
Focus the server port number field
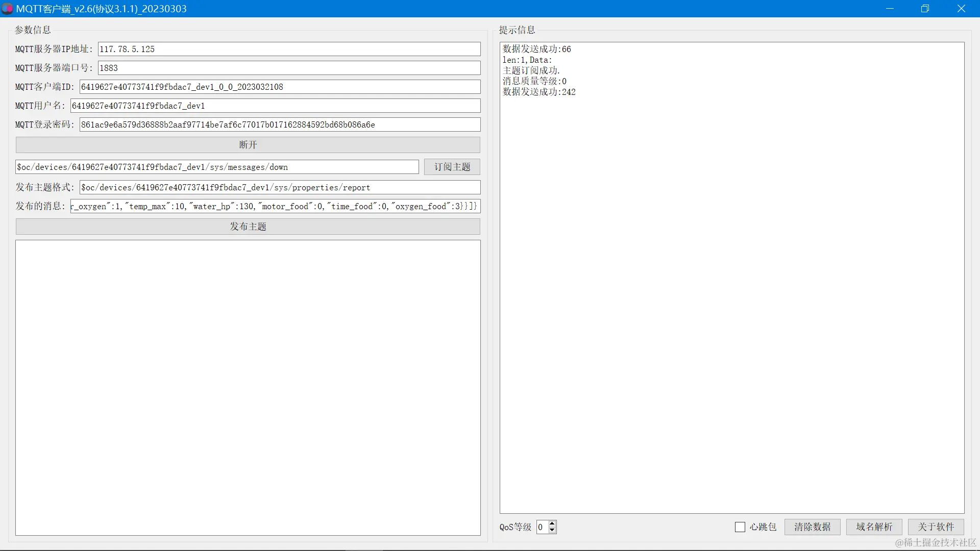[289, 68]
